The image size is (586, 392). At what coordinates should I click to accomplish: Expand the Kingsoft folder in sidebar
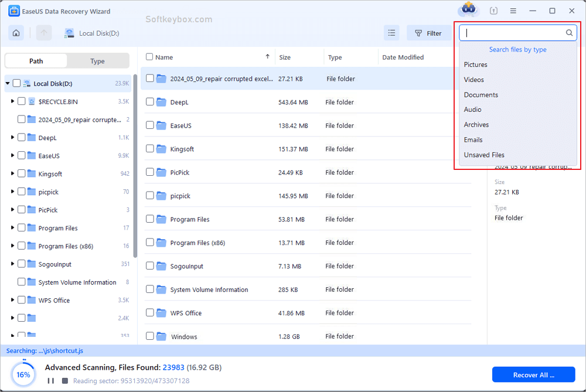[x=12, y=173]
